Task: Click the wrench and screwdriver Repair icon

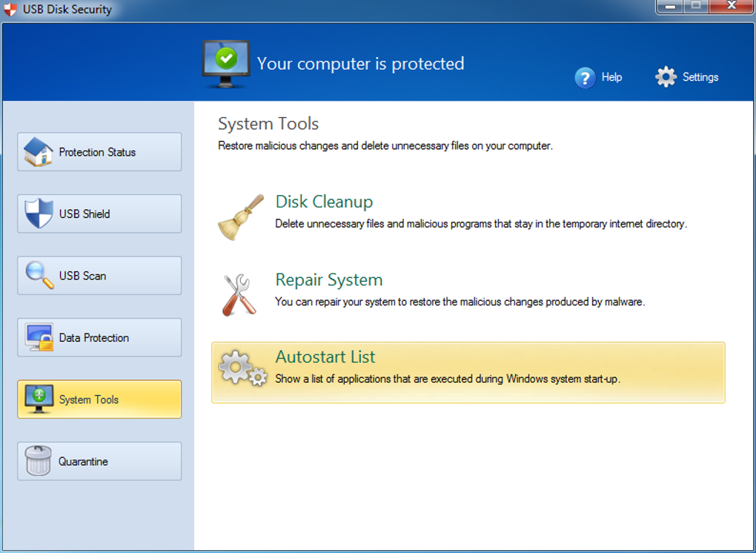Action: pyautogui.click(x=240, y=294)
